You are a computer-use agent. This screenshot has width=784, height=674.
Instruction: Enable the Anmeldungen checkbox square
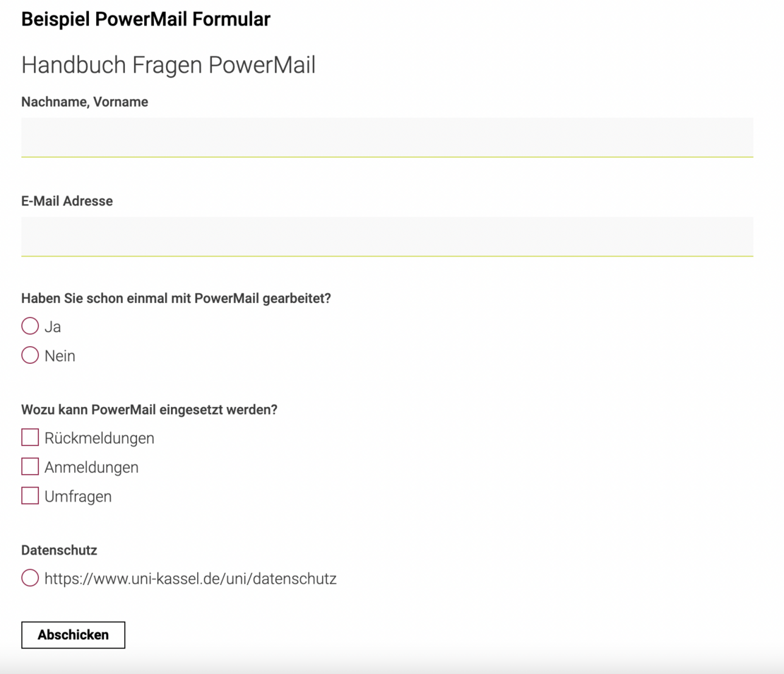30,467
